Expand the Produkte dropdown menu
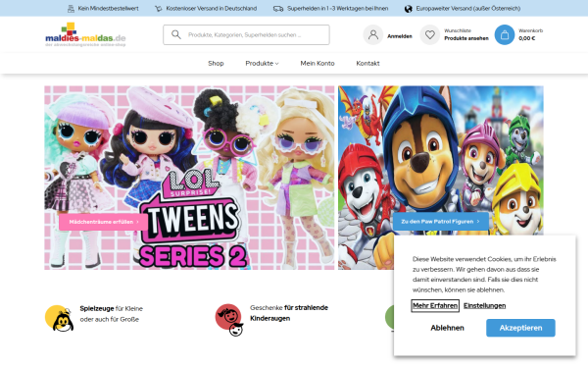This screenshot has width=588, height=368. (x=262, y=64)
